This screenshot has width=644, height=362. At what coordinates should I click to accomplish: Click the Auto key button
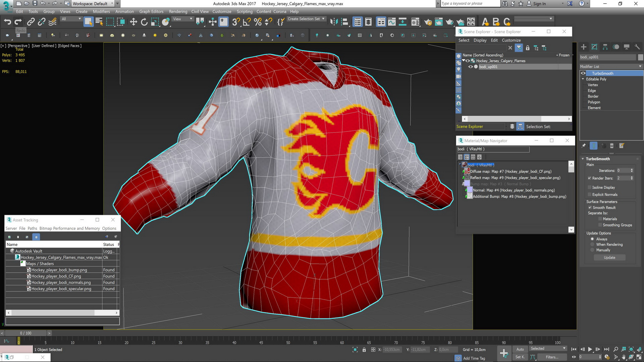520,349
